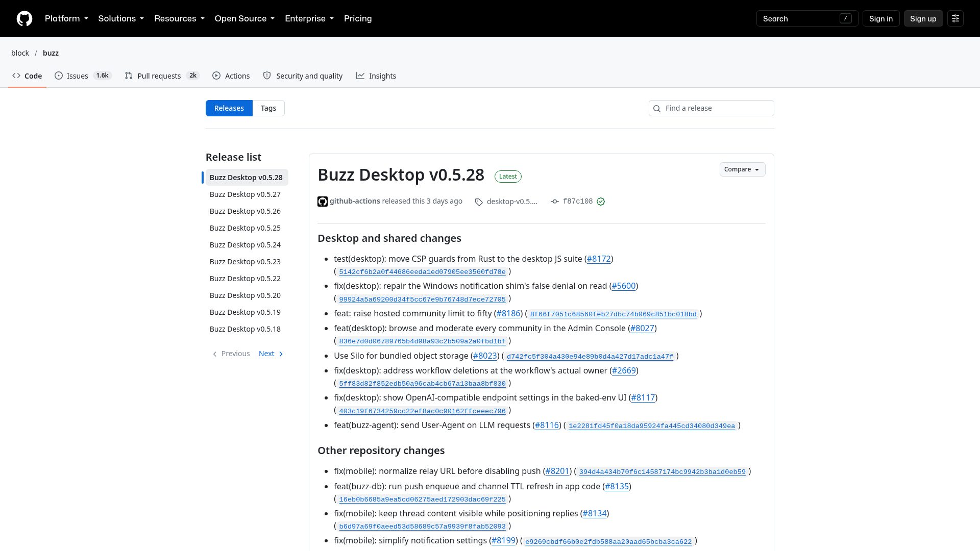Image resolution: width=980 pixels, height=551 pixels.
Task: Click the slash shortcut key icon in Search
Action: click(846, 19)
